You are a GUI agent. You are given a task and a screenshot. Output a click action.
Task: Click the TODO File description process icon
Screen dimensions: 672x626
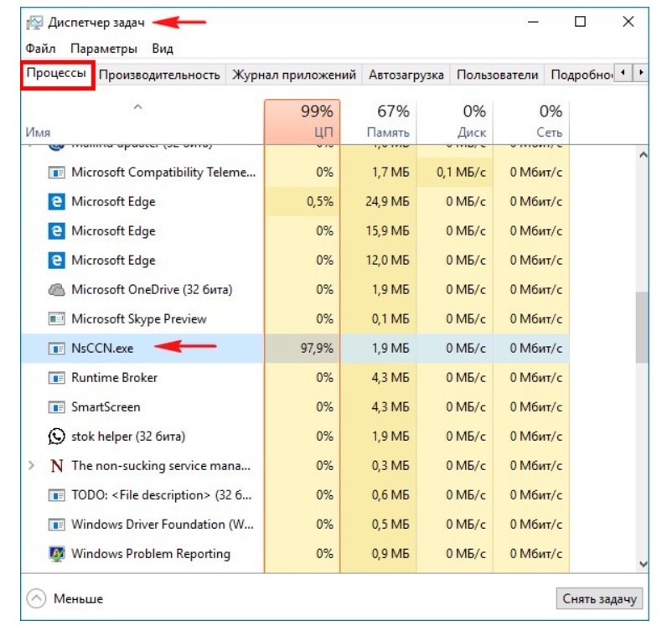(57, 495)
